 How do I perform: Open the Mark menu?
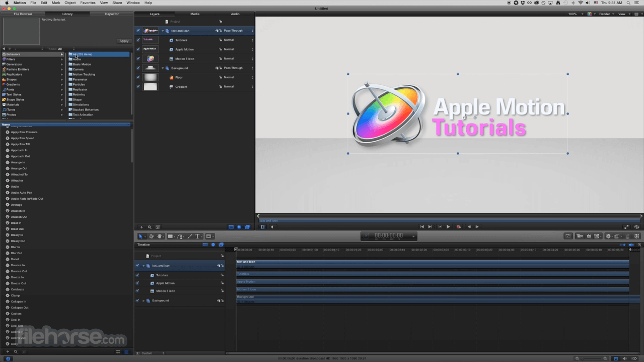[x=56, y=3]
